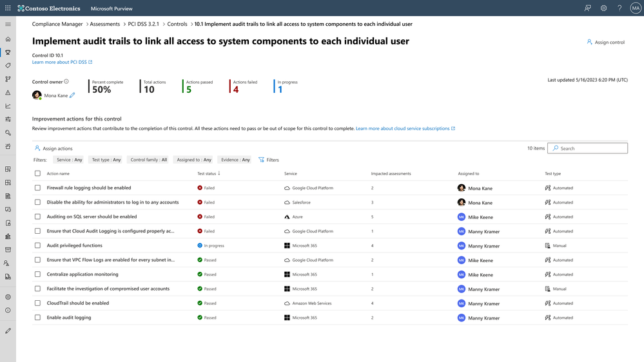Viewport: 644px width, 362px height.
Task: Click Amazon Web Services service cell
Action: (307, 303)
